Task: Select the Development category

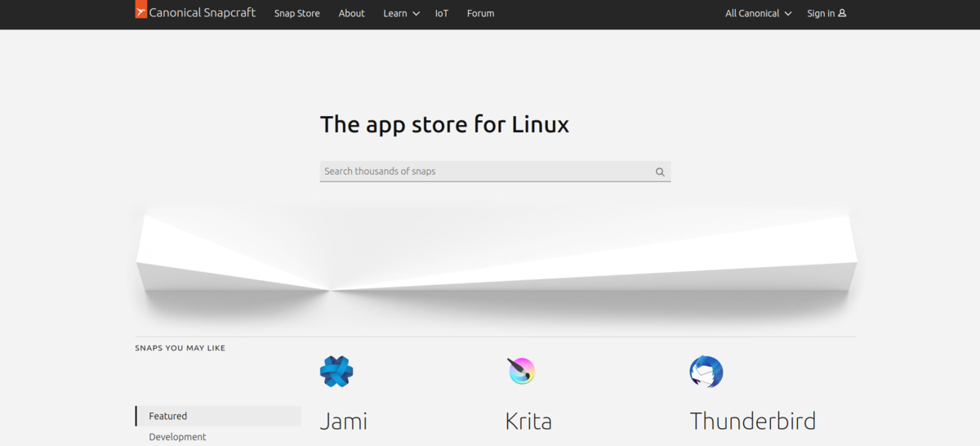Action: [177, 437]
